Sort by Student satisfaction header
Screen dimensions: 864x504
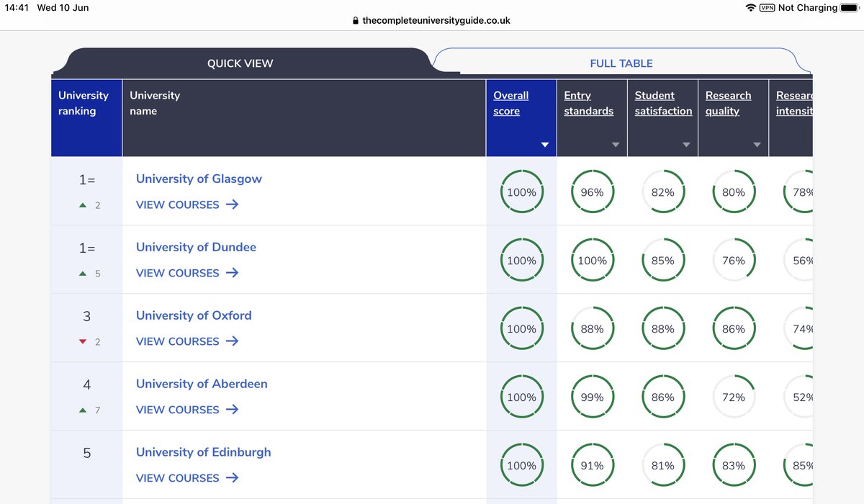click(x=663, y=103)
